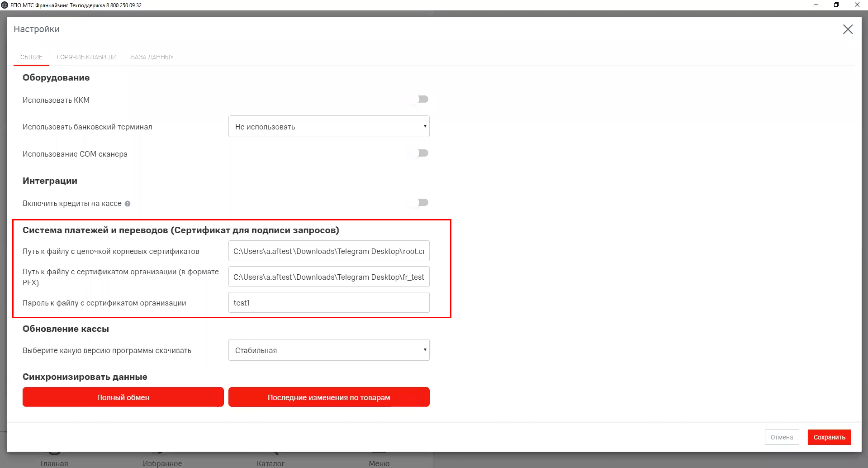
Task: Click the Использовать банковский терминал label
Action: click(87, 127)
